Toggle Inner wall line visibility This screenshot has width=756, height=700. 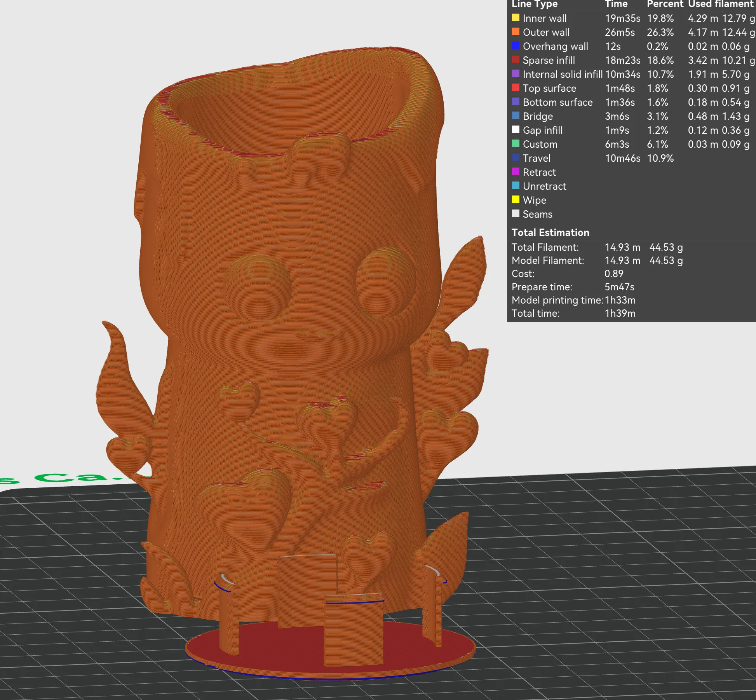[x=544, y=18]
